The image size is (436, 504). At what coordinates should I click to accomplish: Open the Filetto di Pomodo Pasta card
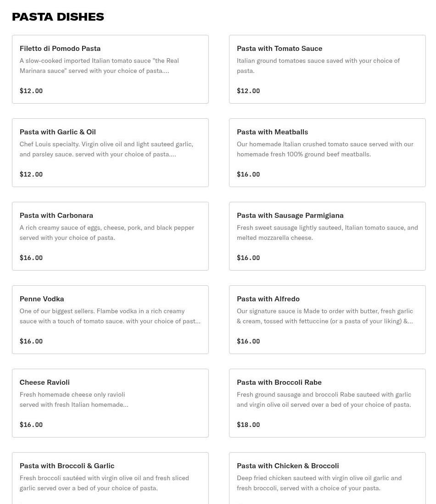[110, 69]
